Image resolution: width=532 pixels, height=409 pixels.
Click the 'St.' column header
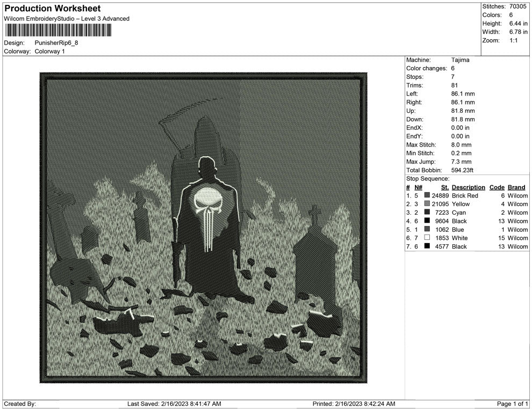coord(445,187)
